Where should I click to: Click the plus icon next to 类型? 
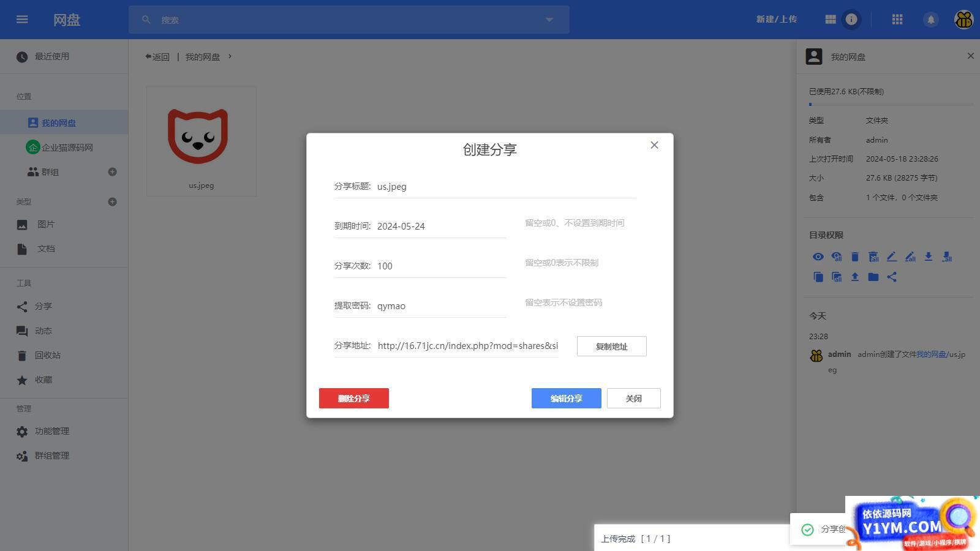pyautogui.click(x=112, y=201)
